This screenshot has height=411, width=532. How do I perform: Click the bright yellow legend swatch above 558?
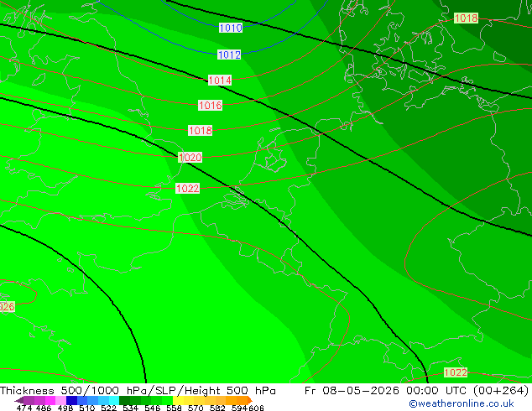click(178, 400)
